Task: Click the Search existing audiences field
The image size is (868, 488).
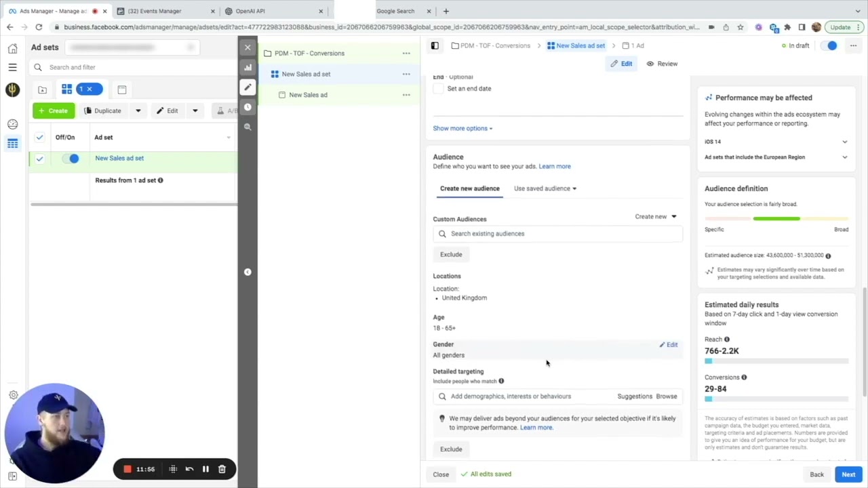Action: (557, 233)
